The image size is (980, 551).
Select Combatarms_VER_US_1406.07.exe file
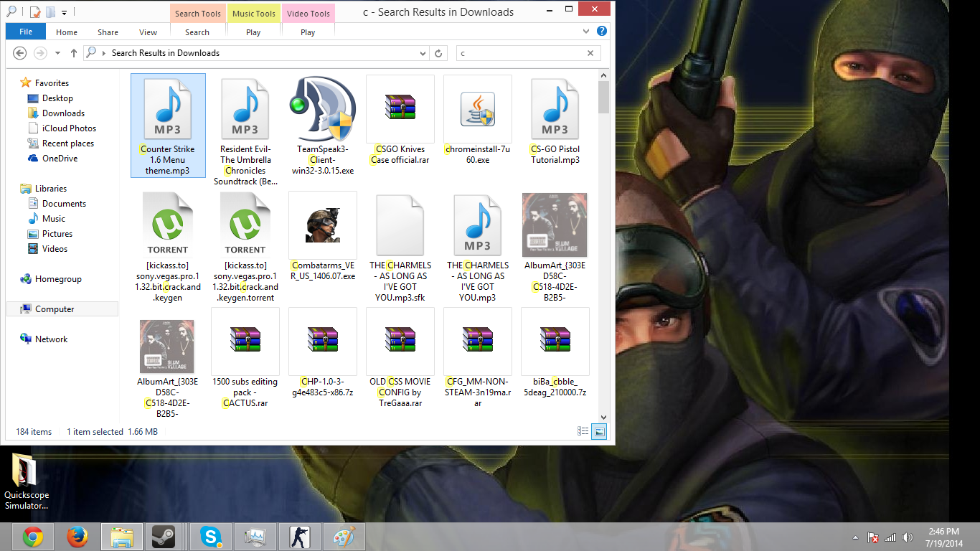point(323,236)
